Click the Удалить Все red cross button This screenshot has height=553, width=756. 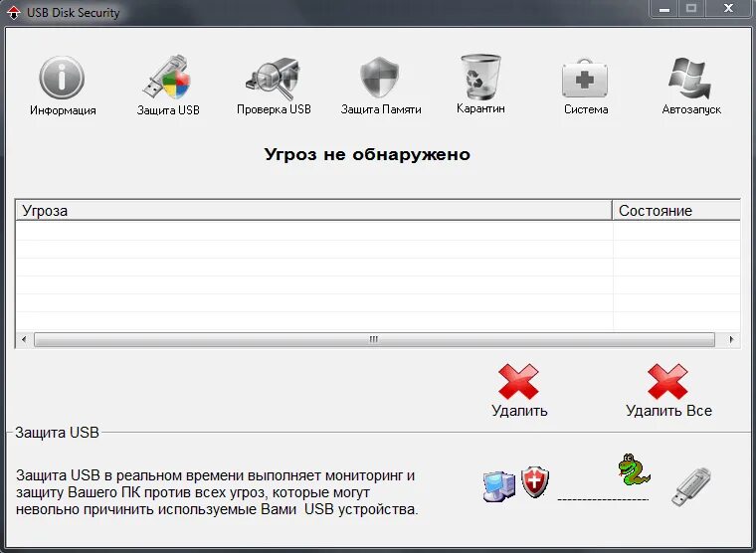668,381
